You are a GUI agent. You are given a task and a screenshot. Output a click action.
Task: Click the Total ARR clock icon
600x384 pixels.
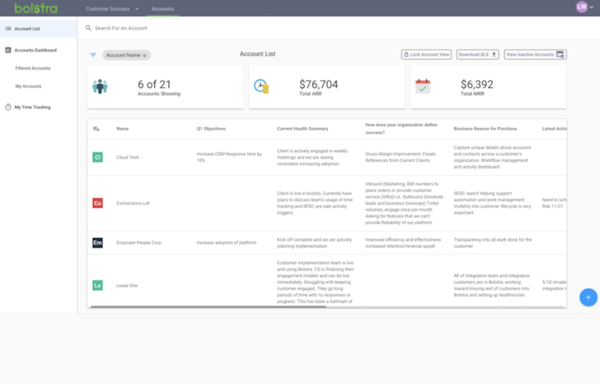261,86
